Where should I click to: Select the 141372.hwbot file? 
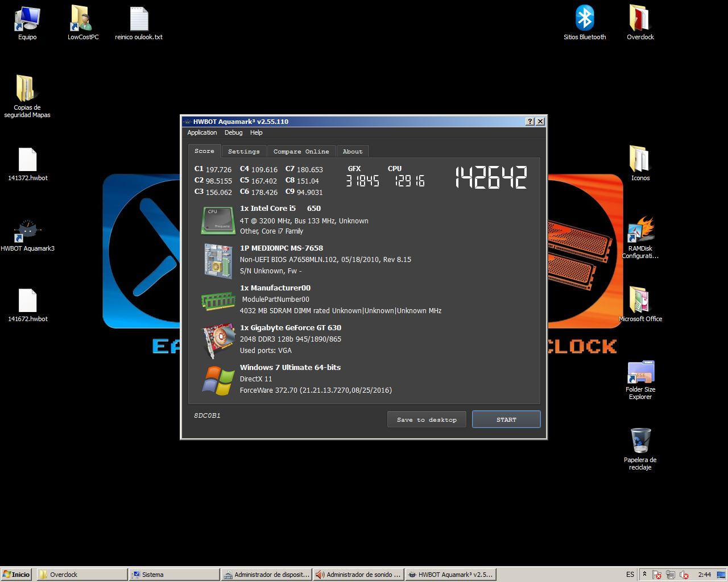27,164
